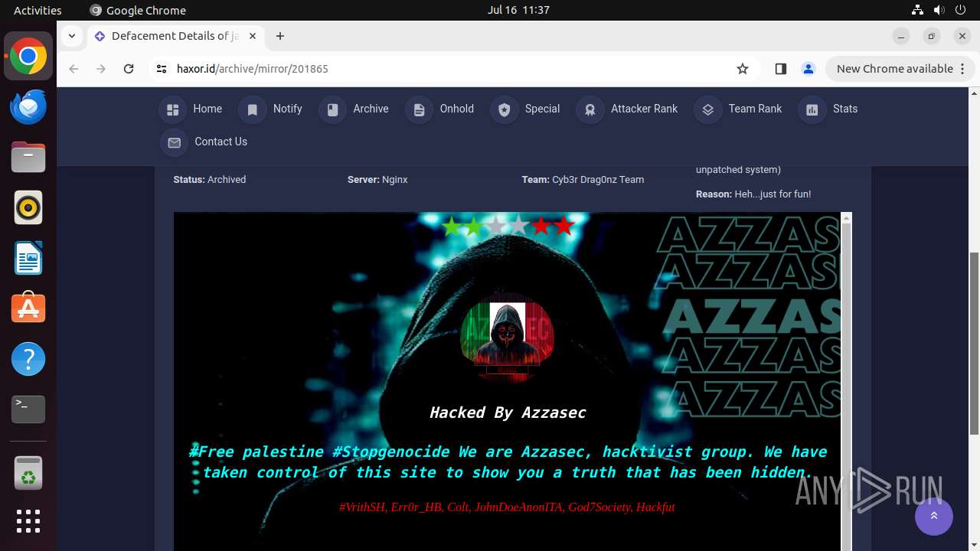Screen dimensions: 980x551
Task: Open a new browser tab
Action: click(280, 36)
